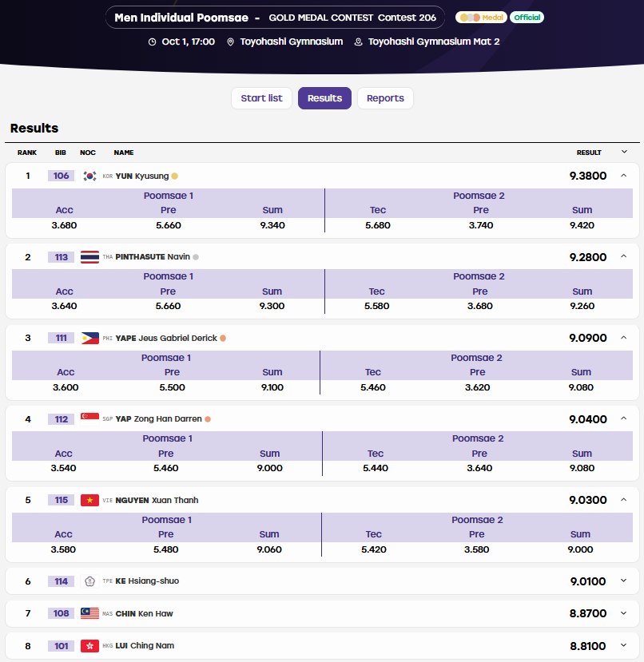Click YUN's Poomsae 2 sum 9.420
The width and height of the screenshot is (644, 662).
pyautogui.click(x=582, y=225)
